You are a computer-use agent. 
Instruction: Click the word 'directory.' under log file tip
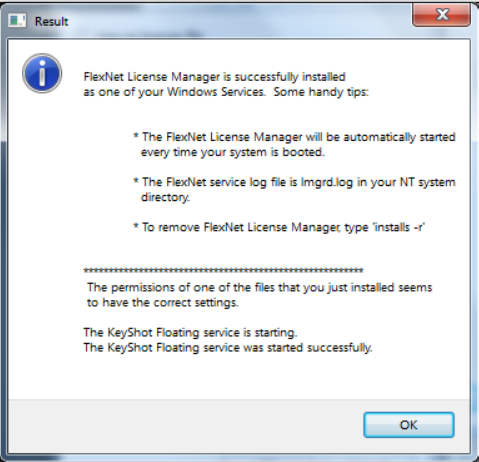[x=165, y=197]
